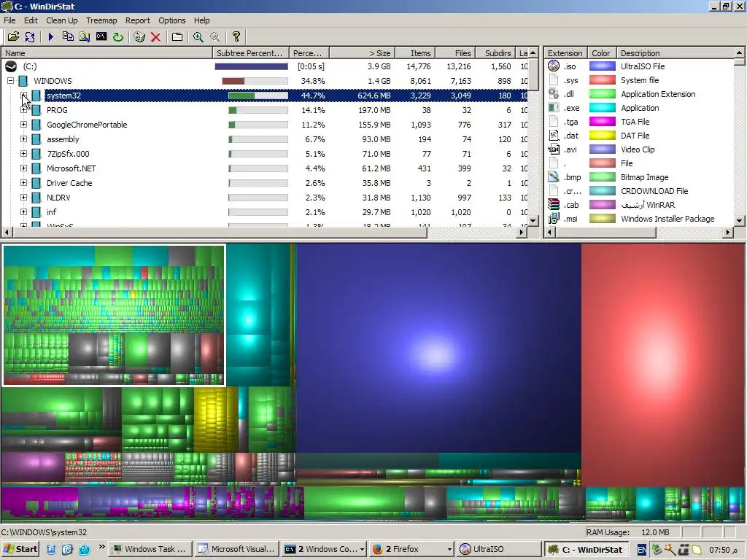The width and height of the screenshot is (747, 560).
Task: Click the Zoom In magnifier icon
Action: 198,36
